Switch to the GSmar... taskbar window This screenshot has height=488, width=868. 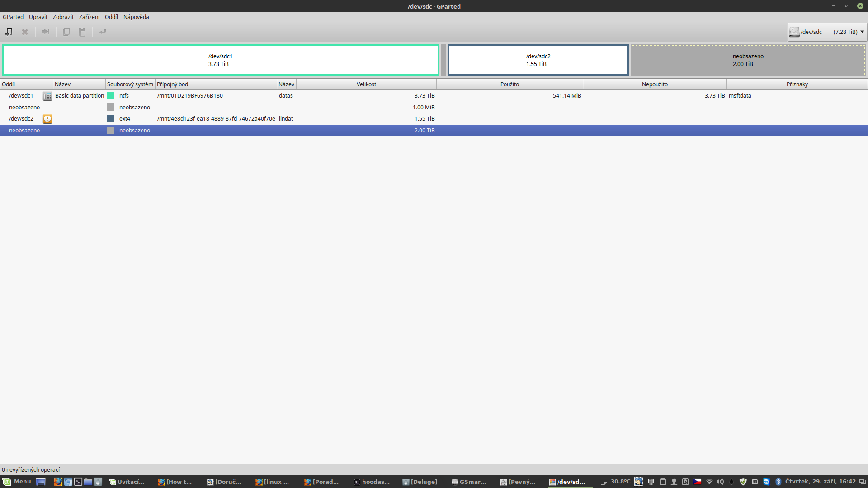point(469,482)
